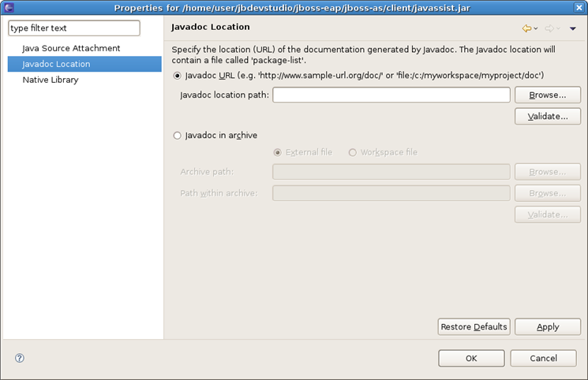The height and width of the screenshot is (380, 588).
Task: Open the Native Library page
Action: tap(51, 80)
